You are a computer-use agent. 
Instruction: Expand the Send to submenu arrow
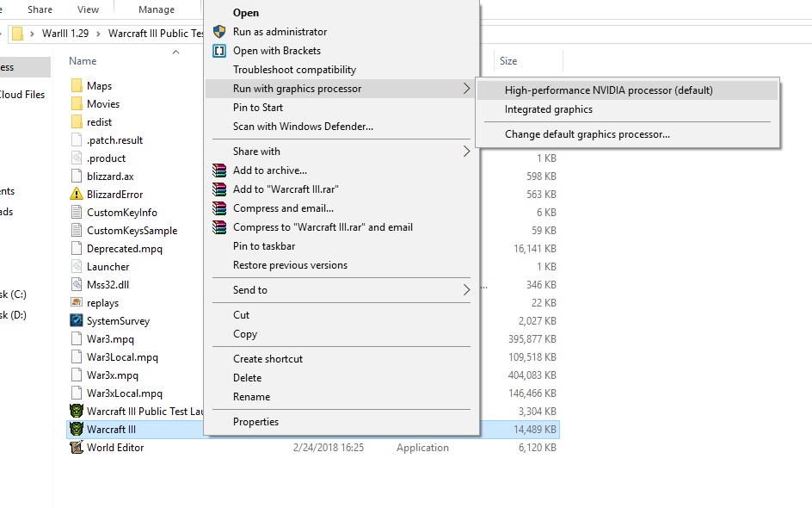click(x=466, y=290)
